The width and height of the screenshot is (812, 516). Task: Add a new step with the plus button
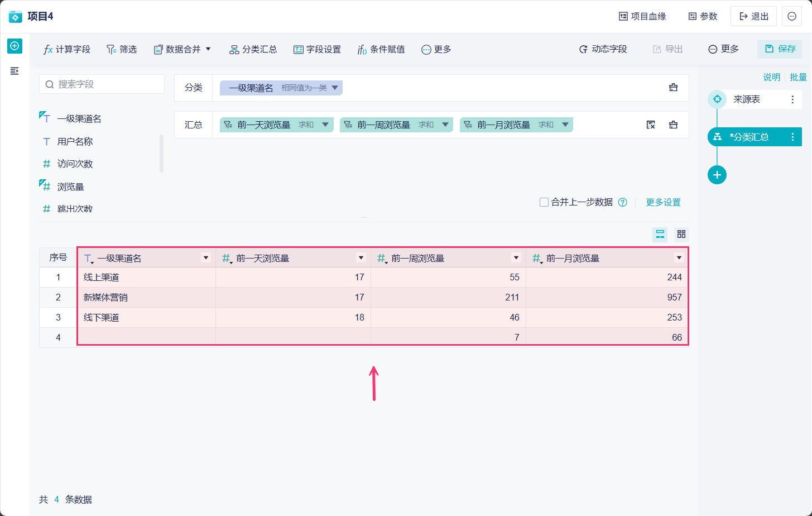(717, 175)
